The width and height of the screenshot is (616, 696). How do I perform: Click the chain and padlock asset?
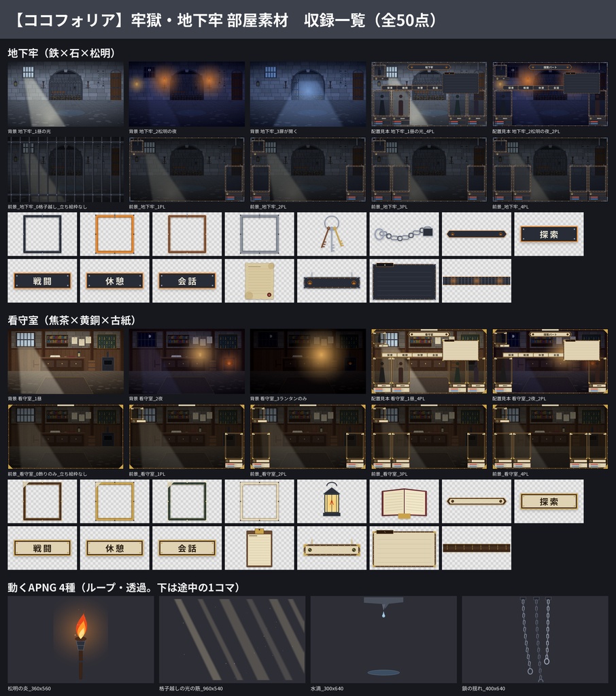point(404,234)
